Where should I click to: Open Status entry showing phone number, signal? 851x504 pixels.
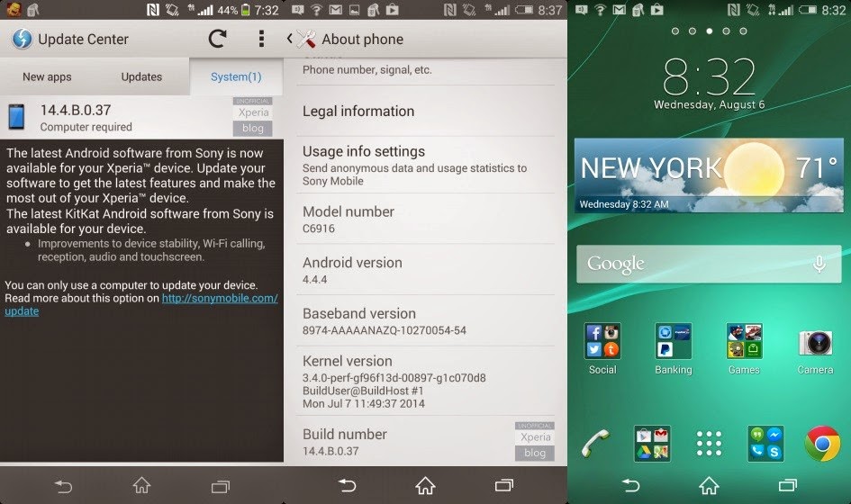click(425, 70)
